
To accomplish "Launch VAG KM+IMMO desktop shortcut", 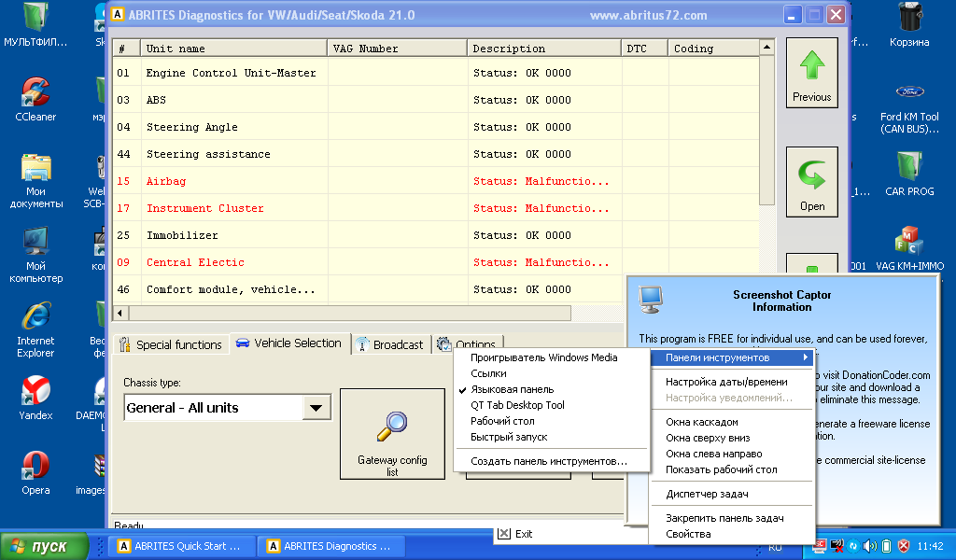I will [909, 248].
